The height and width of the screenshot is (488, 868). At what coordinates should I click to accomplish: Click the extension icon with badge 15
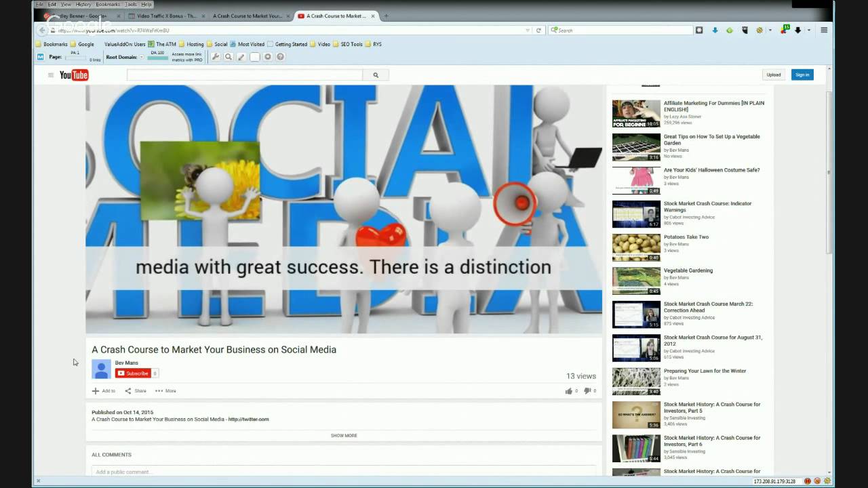[x=784, y=30]
